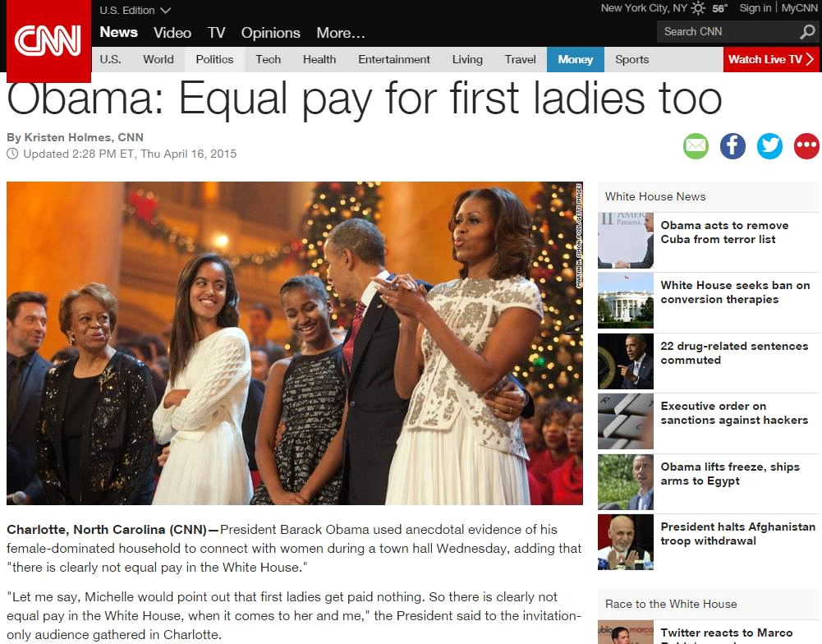This screenshot has height=644, width=822.
Task: Expand the U.S. Edition dropdown
Action: coord(135,10)
